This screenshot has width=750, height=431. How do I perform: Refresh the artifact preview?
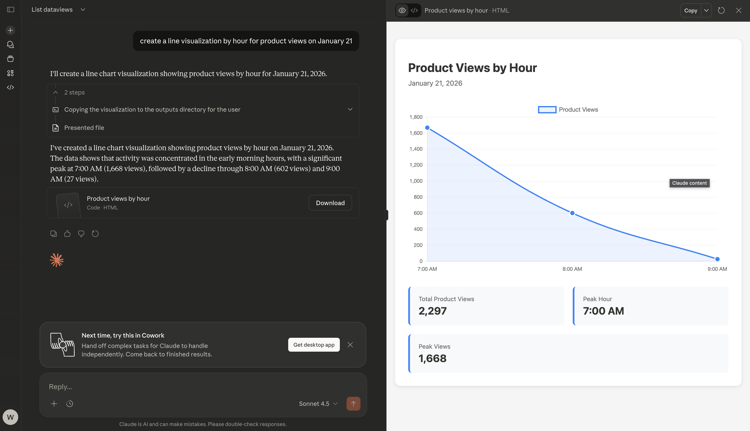point(722,11)
